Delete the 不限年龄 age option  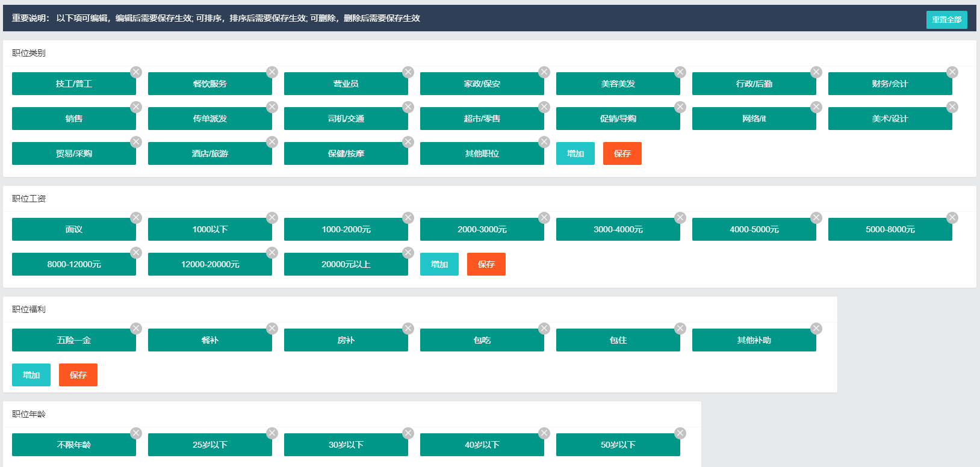click(136, 433)
